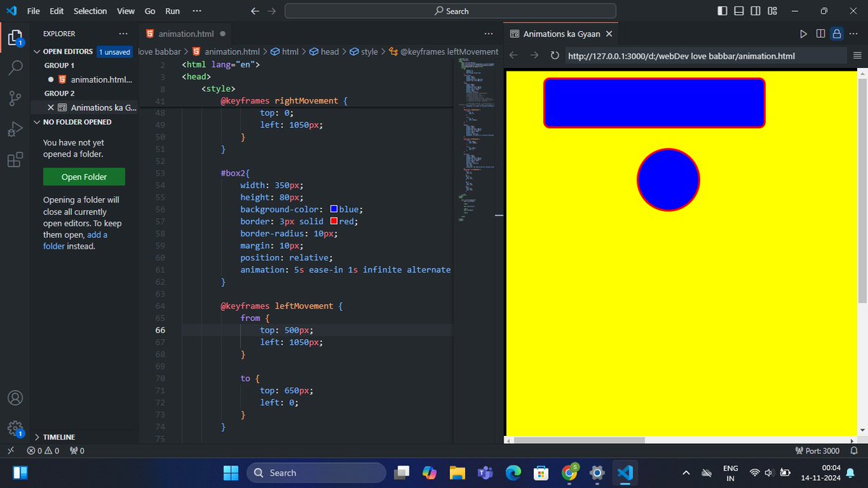Show errors and warnings in status bar
This screenshot has height=488, width=868.
(x=43, y=450)
